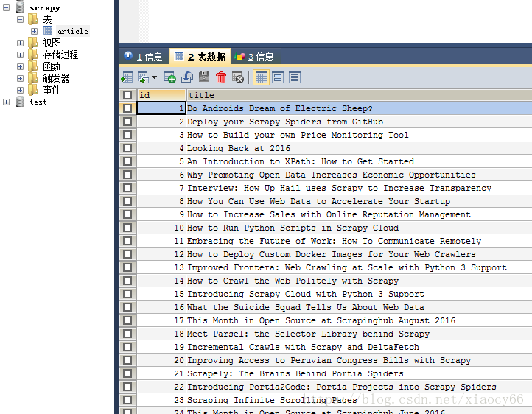Select the 表 folder in the tree

click(x=47, y=19)
